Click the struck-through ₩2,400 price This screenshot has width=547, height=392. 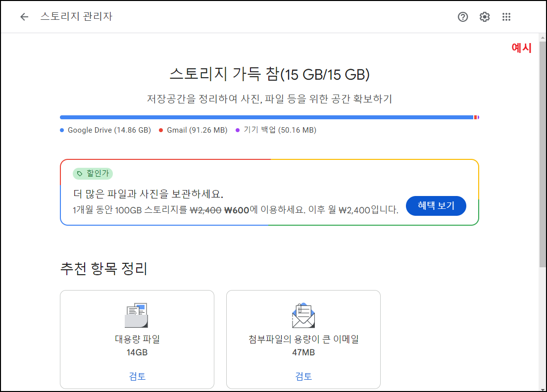point(205,210)
